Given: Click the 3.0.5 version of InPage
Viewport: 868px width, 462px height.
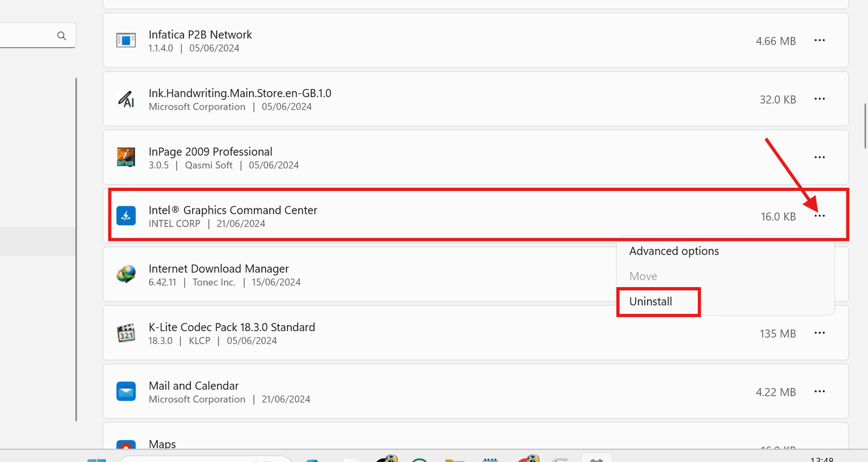Looking at the screenshot, I should coord(159,165).
